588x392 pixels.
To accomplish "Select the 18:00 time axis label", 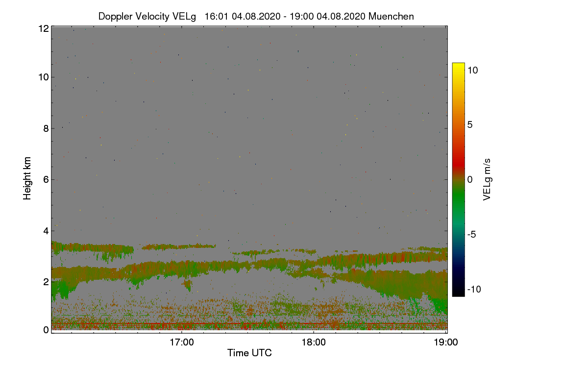I will pos(314,342).
